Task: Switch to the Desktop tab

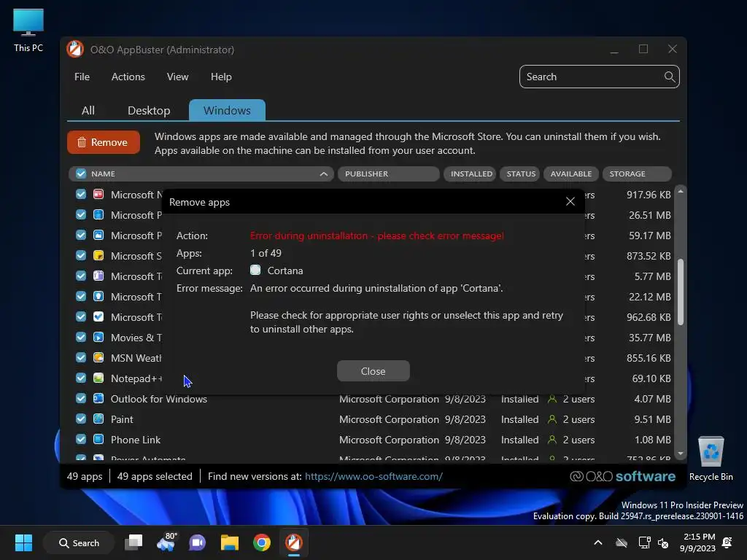Action: click(149, 111)
